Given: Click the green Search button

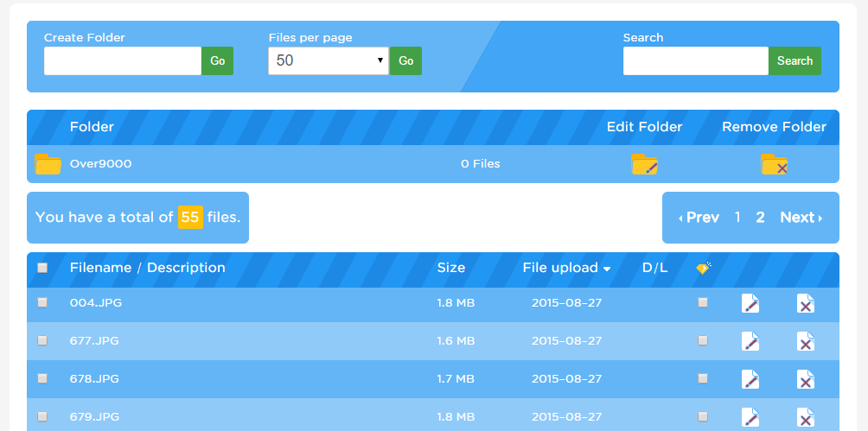Looking at the screenshot, I should 795,60.
